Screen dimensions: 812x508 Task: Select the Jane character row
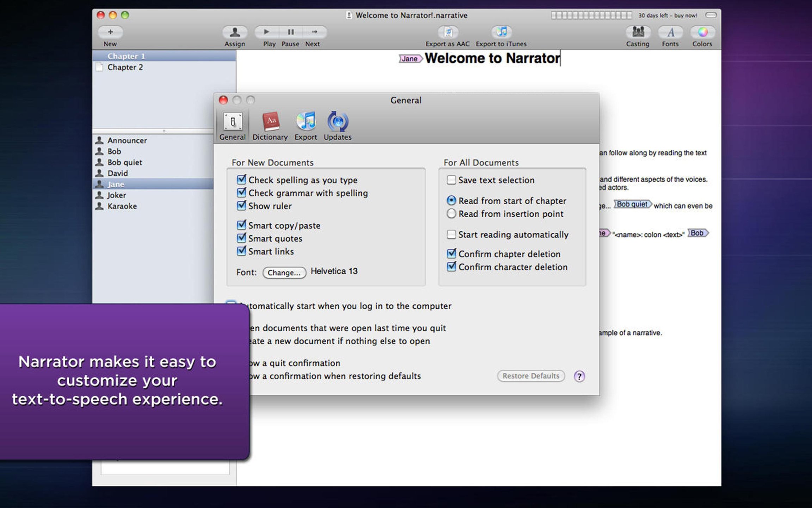153,184
